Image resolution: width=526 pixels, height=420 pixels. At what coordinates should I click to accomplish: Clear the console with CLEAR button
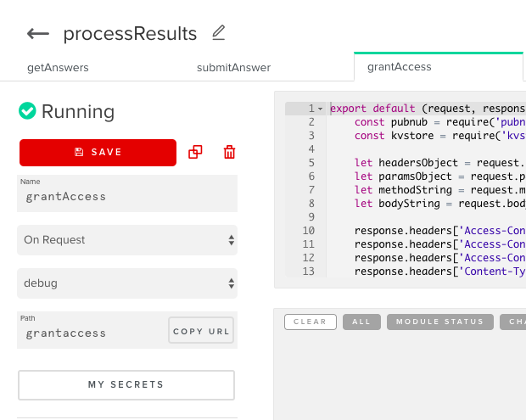click(310, 322)
